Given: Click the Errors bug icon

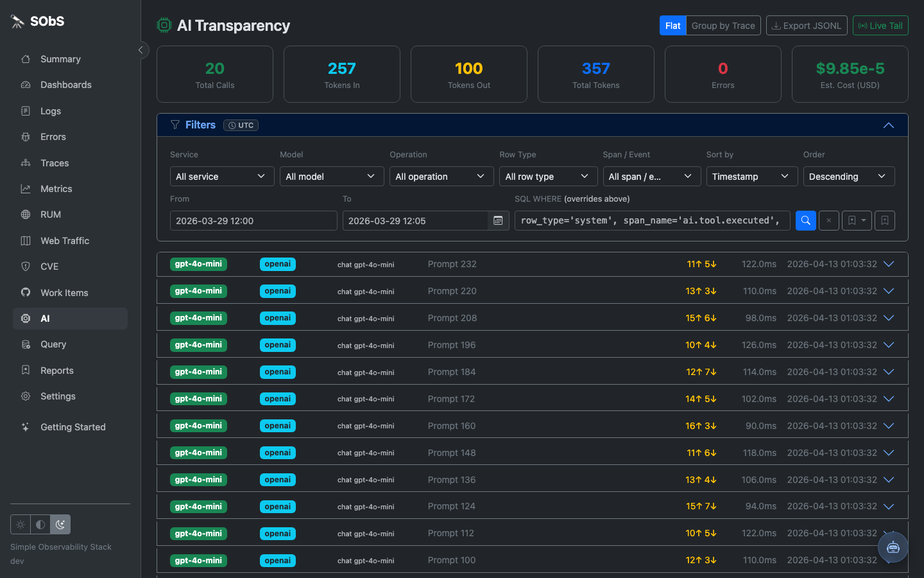Looking at the screenshot, I should [26, 137].
